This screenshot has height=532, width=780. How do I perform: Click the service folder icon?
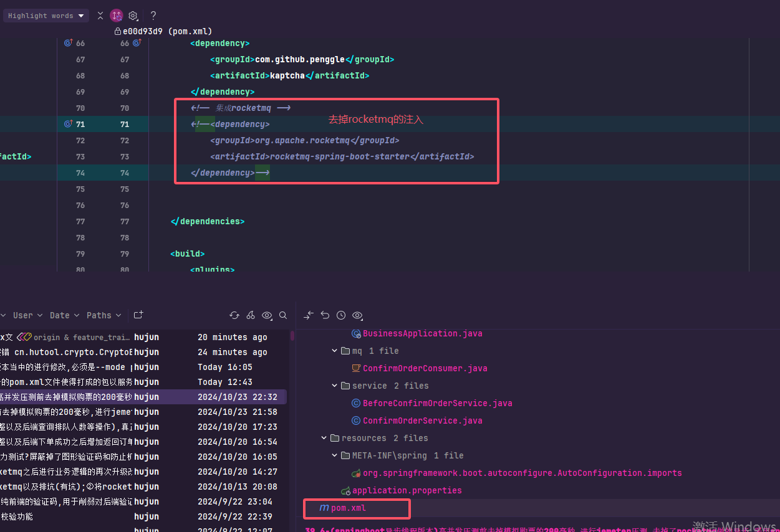coord(345,386)
